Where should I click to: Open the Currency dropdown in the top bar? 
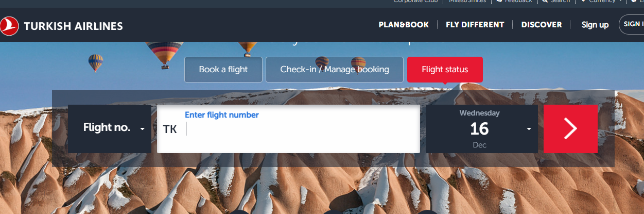(x=602, y=2)
